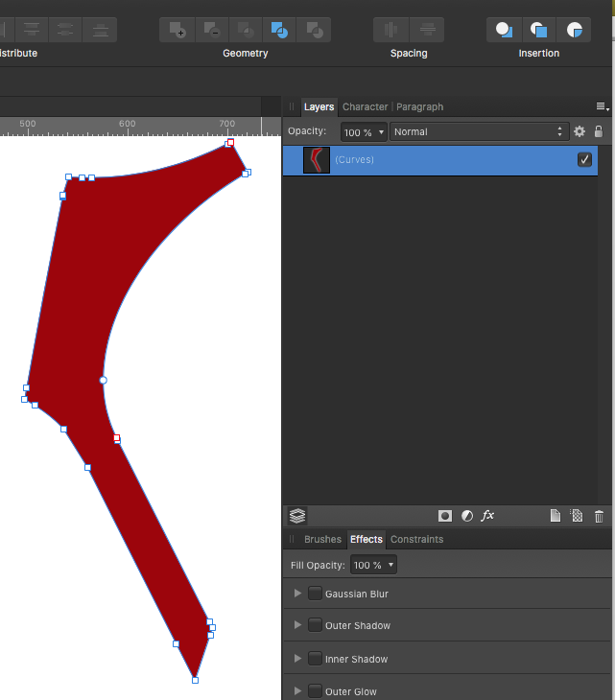Click the Add geometry operation icon

pos(177,30)
